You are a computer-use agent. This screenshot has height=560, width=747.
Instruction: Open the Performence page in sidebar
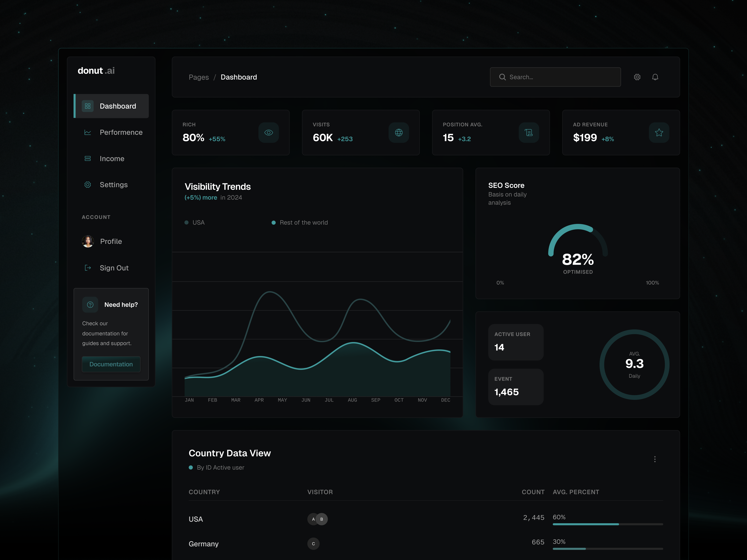111,132
